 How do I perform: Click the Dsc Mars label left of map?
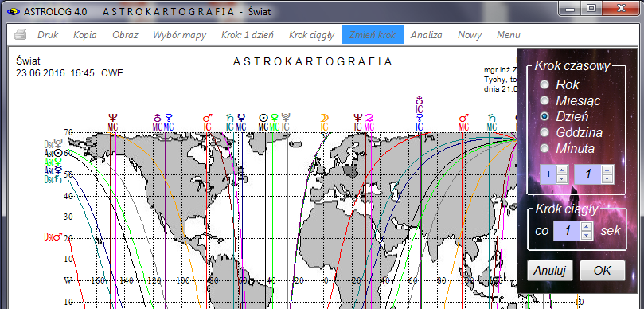[53, 237]
